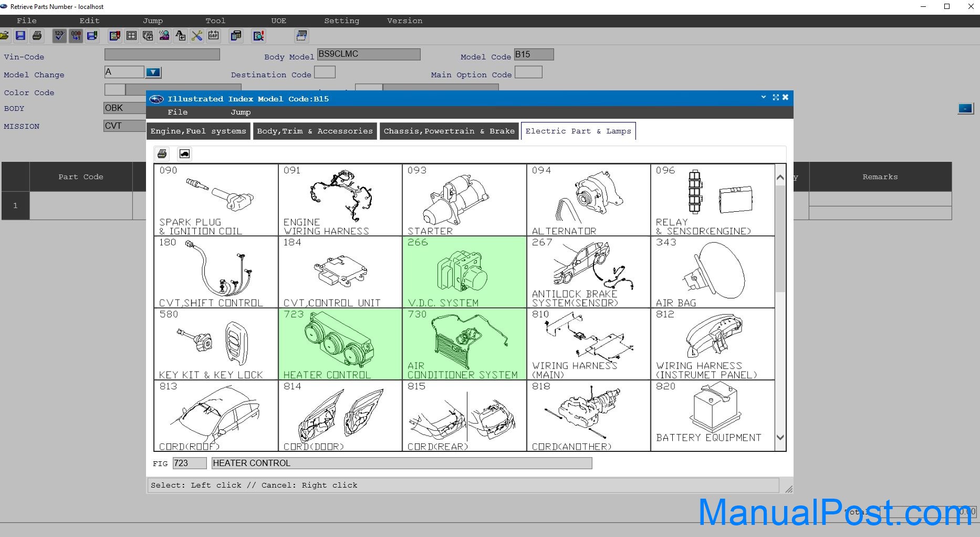Click the FIG return toolbar icon
The image size is (980, 537).
[148, 36]
